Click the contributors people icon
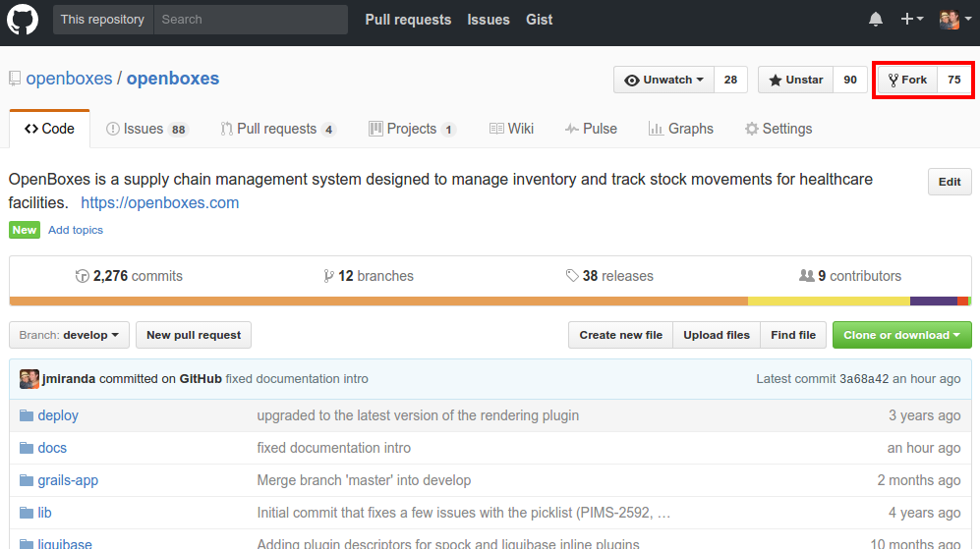This screenshot has width=980, height=549. coord(807,275)
